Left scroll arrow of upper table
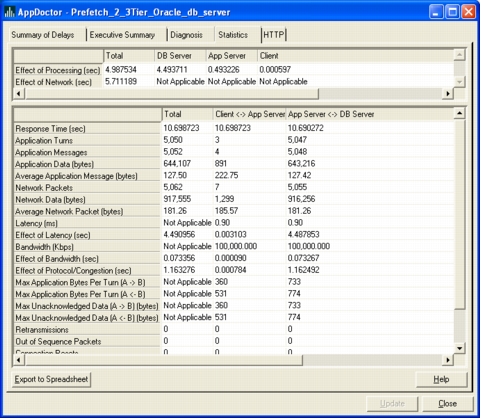The image size is (482, 419). (19, 94)
